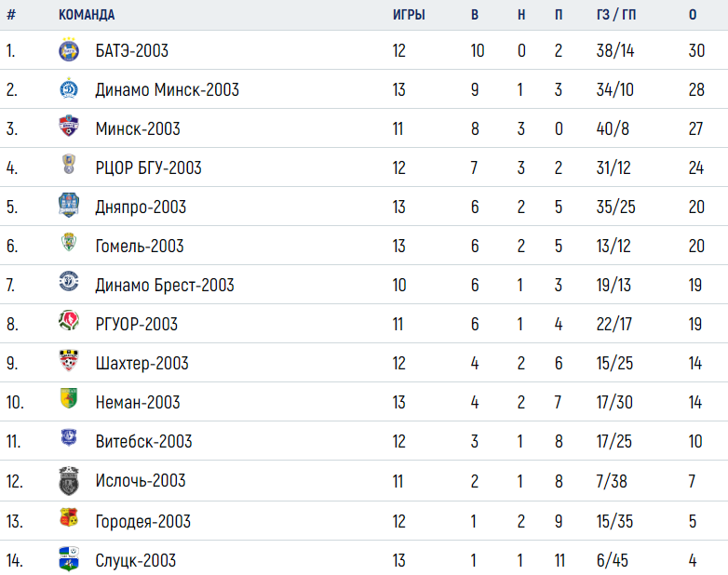Select the Динамо Брест-2003 logo
Screen dimensions: 728x575
click(69, 281)
